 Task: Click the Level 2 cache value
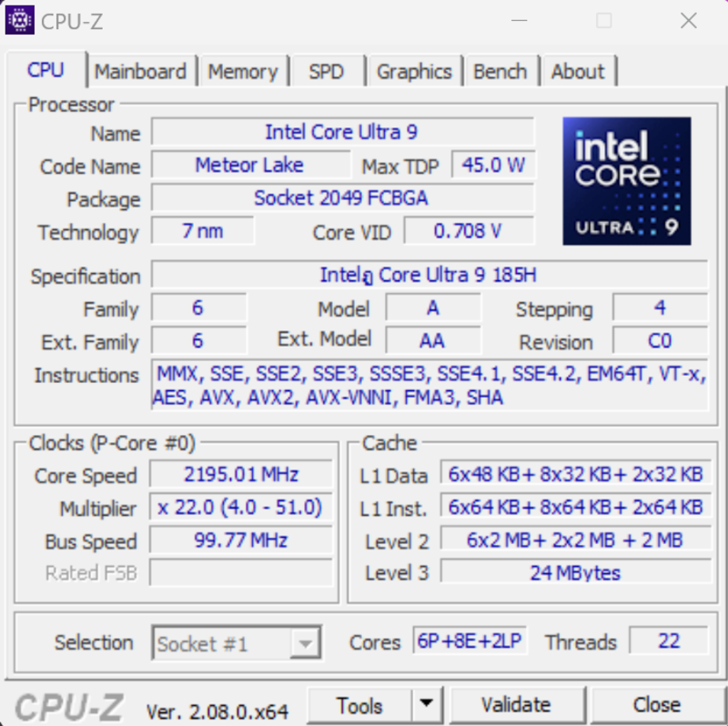pos(576,540)
